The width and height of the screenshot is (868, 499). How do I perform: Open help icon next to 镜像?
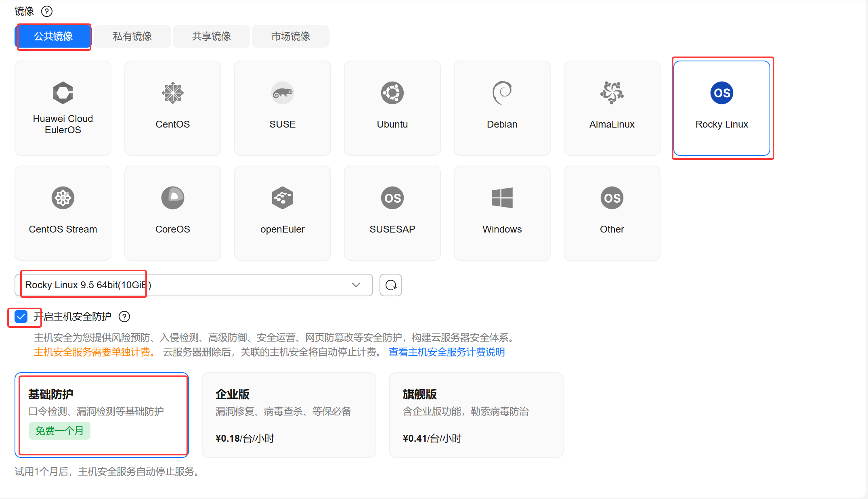(47, 11)
